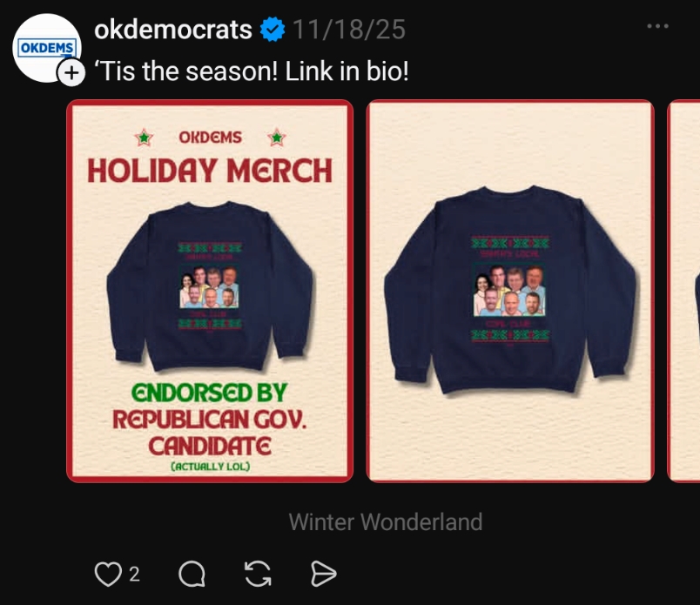Open replies with the comment bubble icon

192,574
